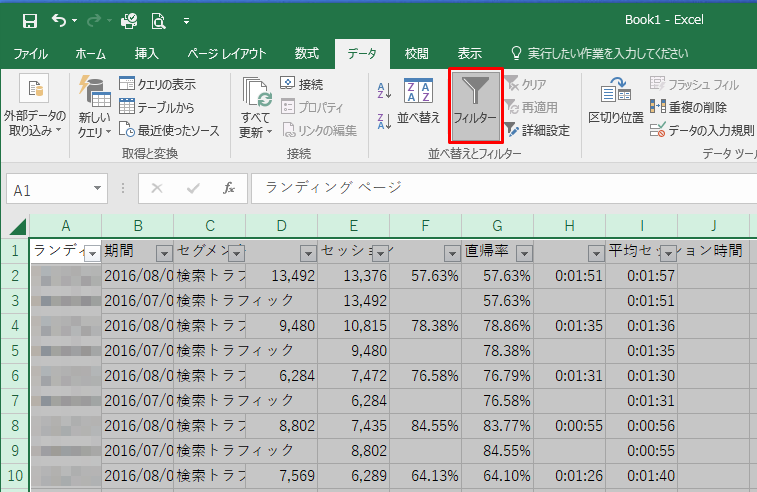This screenshot has height=492, width=757.
Task: Click クエリの表示 button
Action: [x=158, y=84]
